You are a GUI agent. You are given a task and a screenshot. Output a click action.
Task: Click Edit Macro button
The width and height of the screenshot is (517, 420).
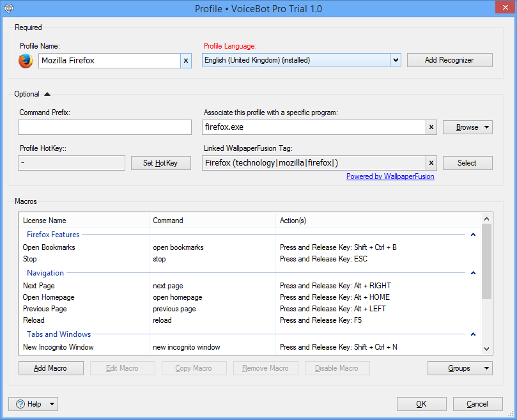(123, 368)
